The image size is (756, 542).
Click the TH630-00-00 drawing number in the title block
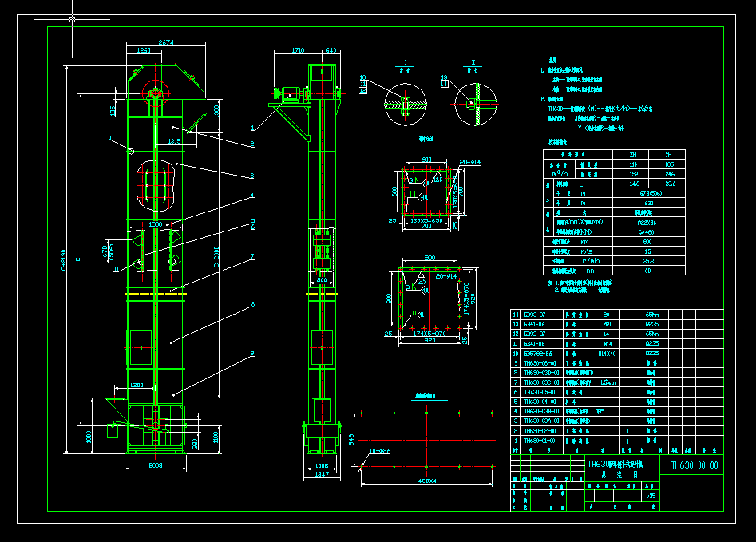point(695,465)
